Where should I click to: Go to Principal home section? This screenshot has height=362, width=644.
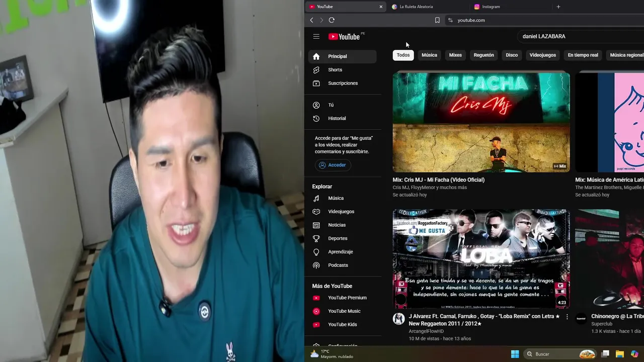(x=342, y=56)
